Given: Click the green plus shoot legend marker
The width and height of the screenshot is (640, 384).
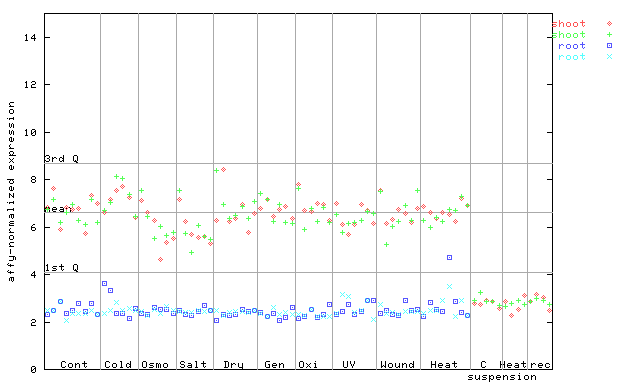Looking at the screenshot, I should [x=609, y=35].
